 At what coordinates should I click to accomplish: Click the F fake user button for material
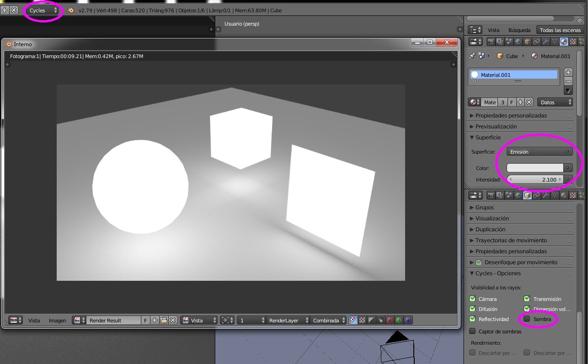click(512, 102)
